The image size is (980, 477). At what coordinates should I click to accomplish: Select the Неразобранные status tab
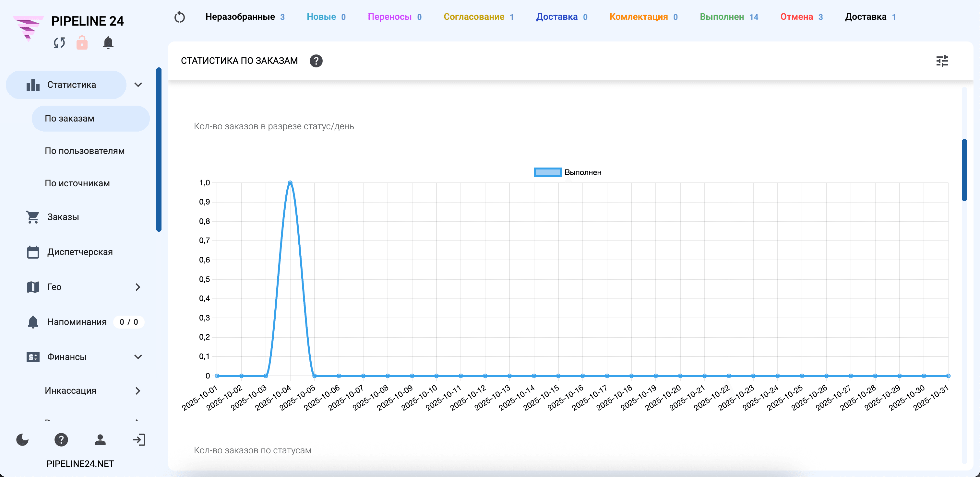[245, 17]
